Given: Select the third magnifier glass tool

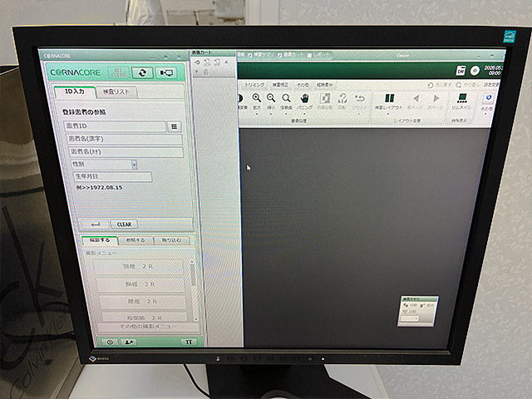Looking at the screenshot, I should (286, 98).
